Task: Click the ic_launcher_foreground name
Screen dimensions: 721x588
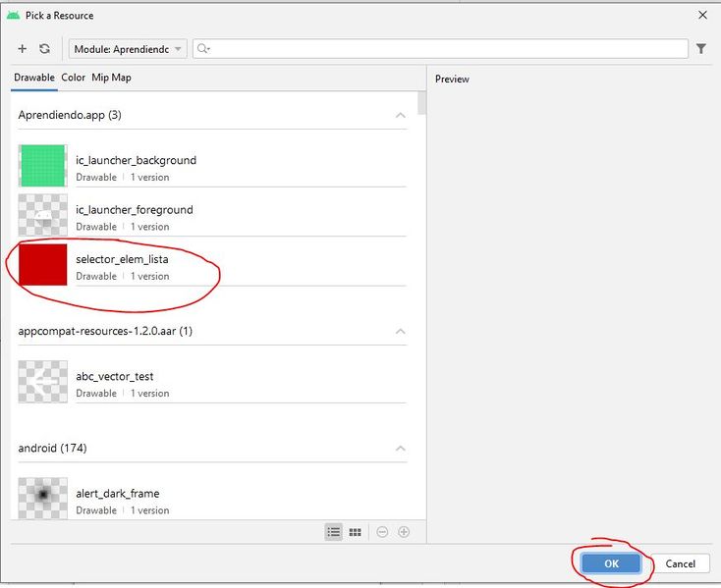Action: pos(135,210)
